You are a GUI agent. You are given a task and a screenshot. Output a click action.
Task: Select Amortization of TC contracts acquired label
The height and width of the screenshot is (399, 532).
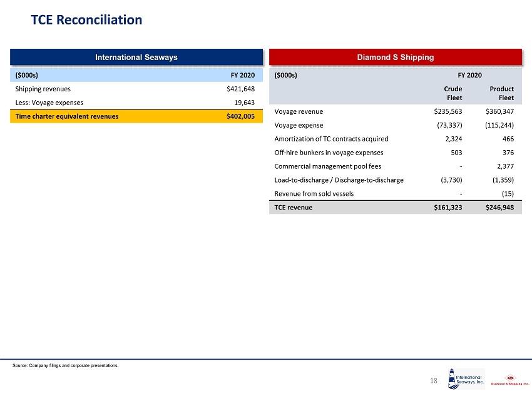point(331,139)
